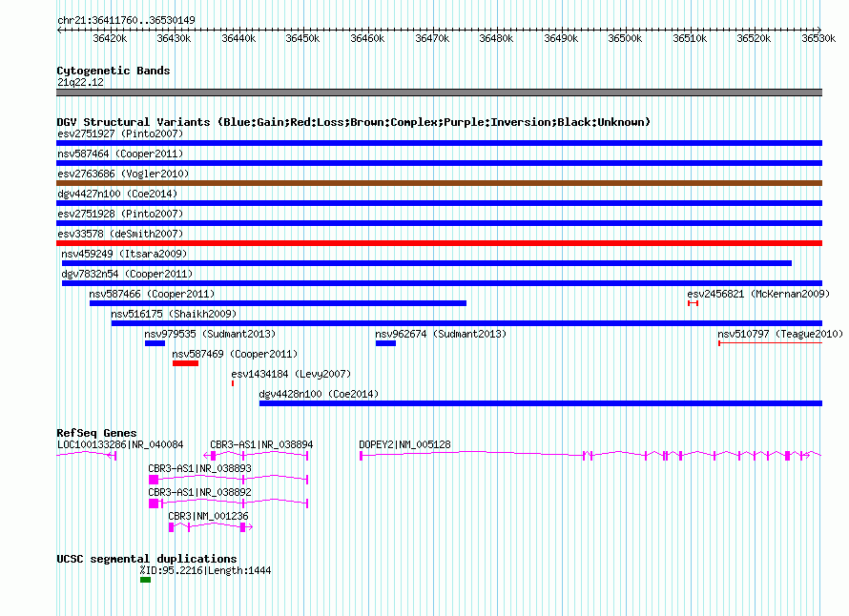Image resolution: width=849 pixels, height=616 pixels.
Task: Select the small red esv2456821 (McKernan2009) marker
Action: click(x=694, y=303)
